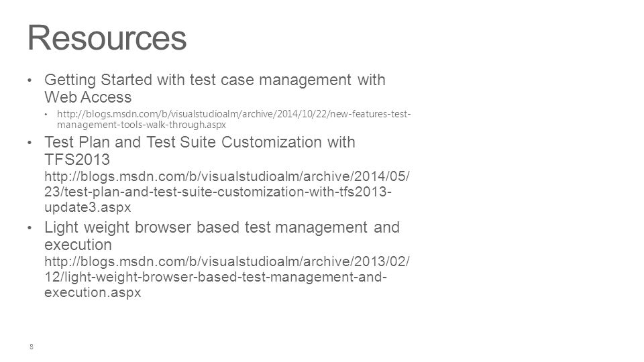This screenshot has height=362, width=644.
Task: Select the Test Plan and Test Suite Customization heading
Action: [x=200, y=151]
